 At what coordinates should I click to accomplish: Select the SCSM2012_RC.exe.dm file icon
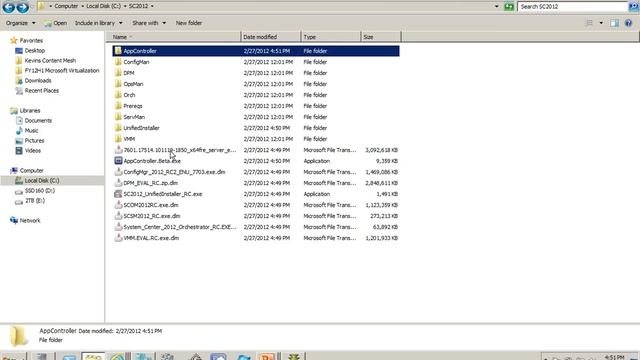pyautogui.click(x=118, y=216)
